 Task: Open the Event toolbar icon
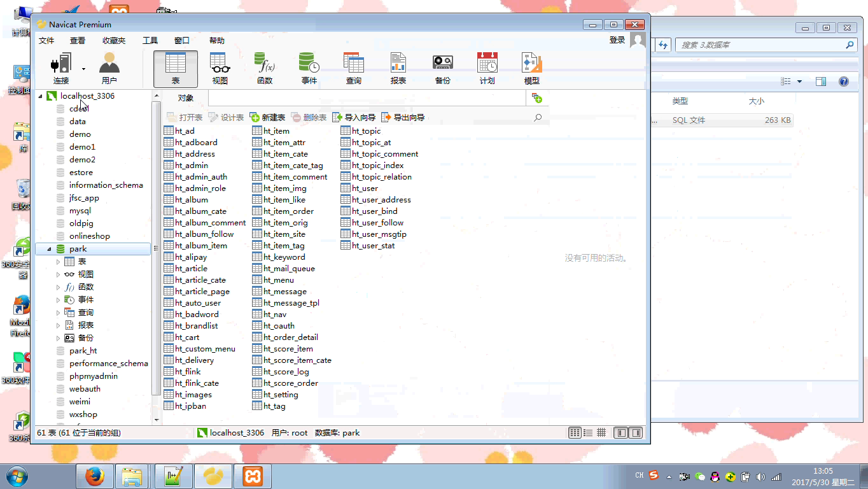[309, 69]
